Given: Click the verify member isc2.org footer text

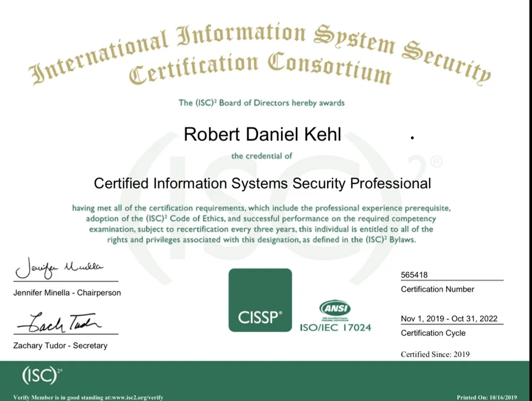Looking at the screenshot, I should point(88,397).
